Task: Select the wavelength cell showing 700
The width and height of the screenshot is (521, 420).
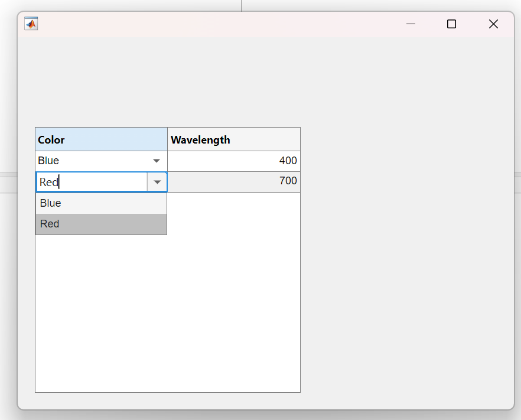Action: coord(234,182)
